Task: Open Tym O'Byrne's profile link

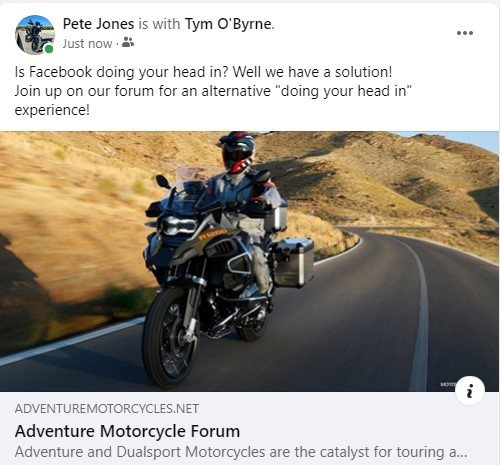Action: pyautogui.click(x=228, y=24)
